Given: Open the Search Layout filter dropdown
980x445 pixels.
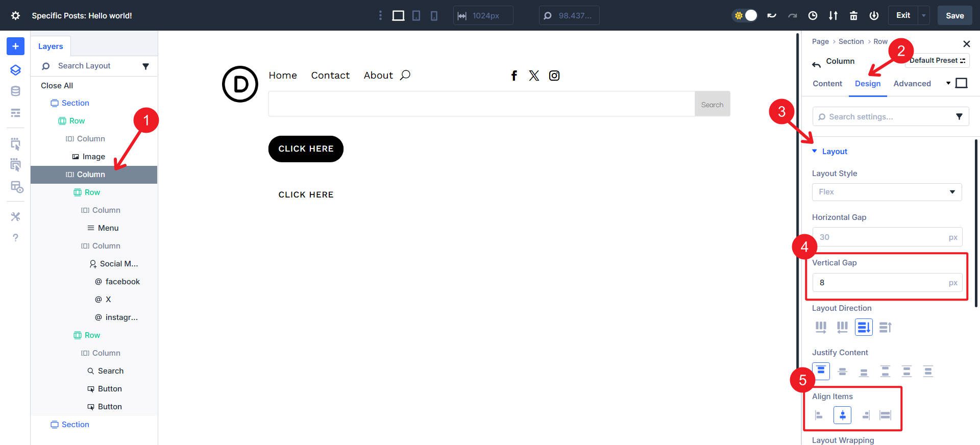Looking at the screenshot, I should pos(145,66).
